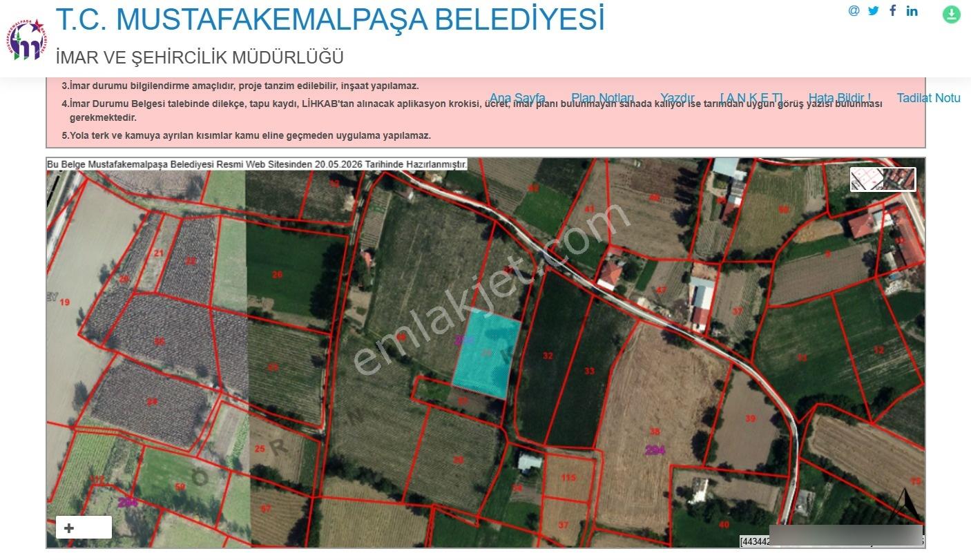Viewport: 971px width, 560px height.
Task: Select parcel 33 on the map
Action: (589, 371)
